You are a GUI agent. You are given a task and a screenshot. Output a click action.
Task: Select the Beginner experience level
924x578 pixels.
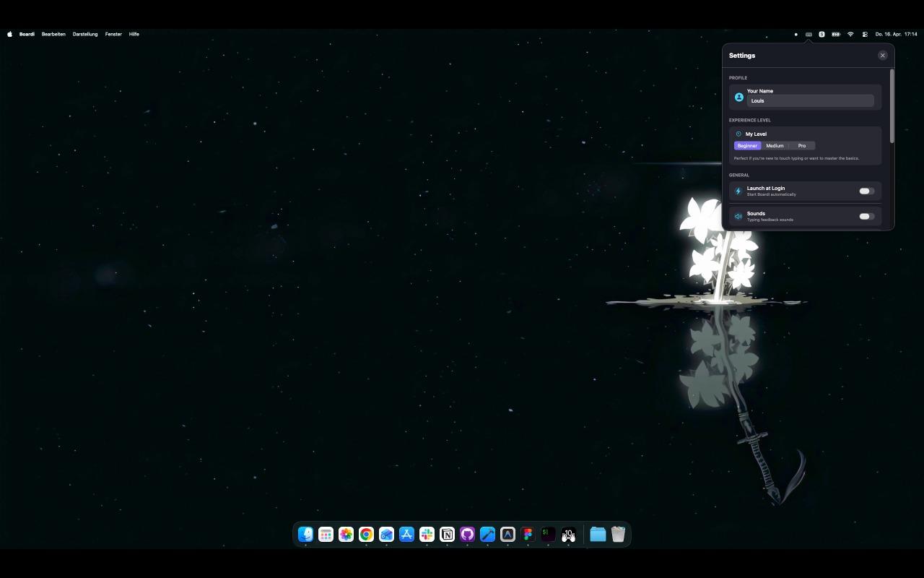[x=747, y=146]
